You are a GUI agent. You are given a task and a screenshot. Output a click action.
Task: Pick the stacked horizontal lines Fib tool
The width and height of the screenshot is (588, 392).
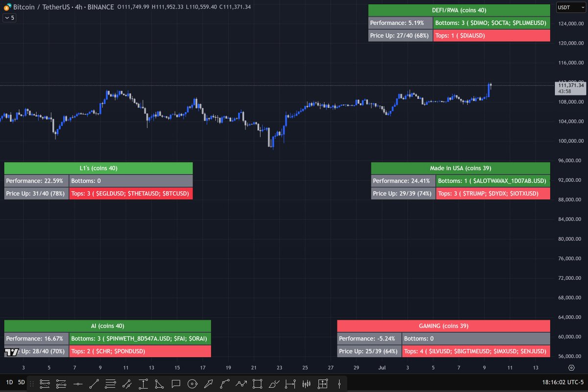(110, 384)
